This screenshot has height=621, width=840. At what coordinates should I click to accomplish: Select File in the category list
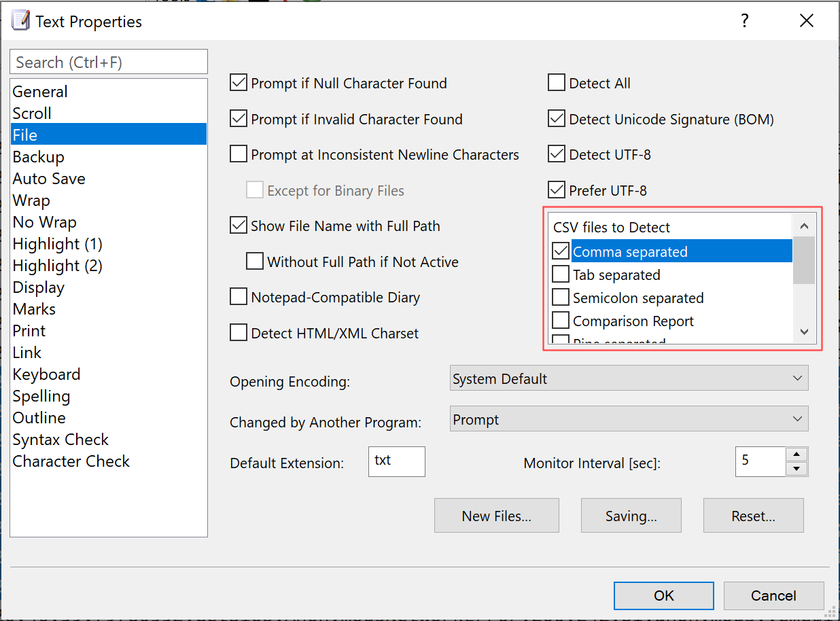point(109,135)
